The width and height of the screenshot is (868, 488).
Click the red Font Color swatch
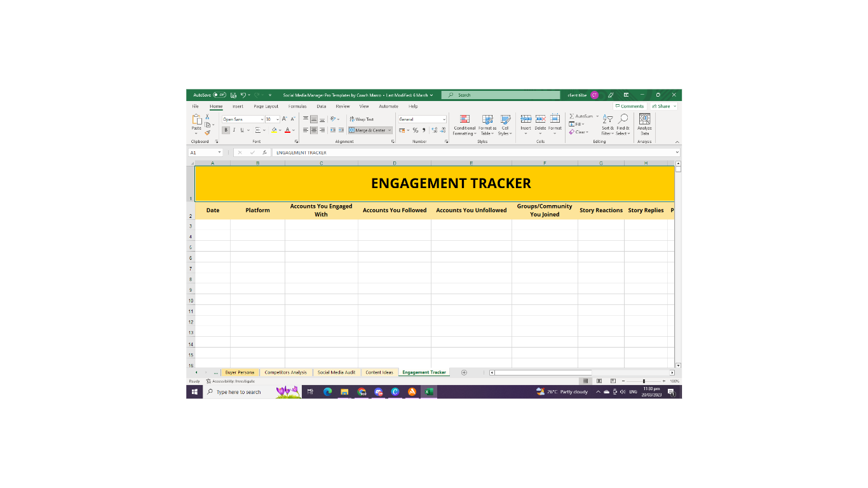click(287, 130)
